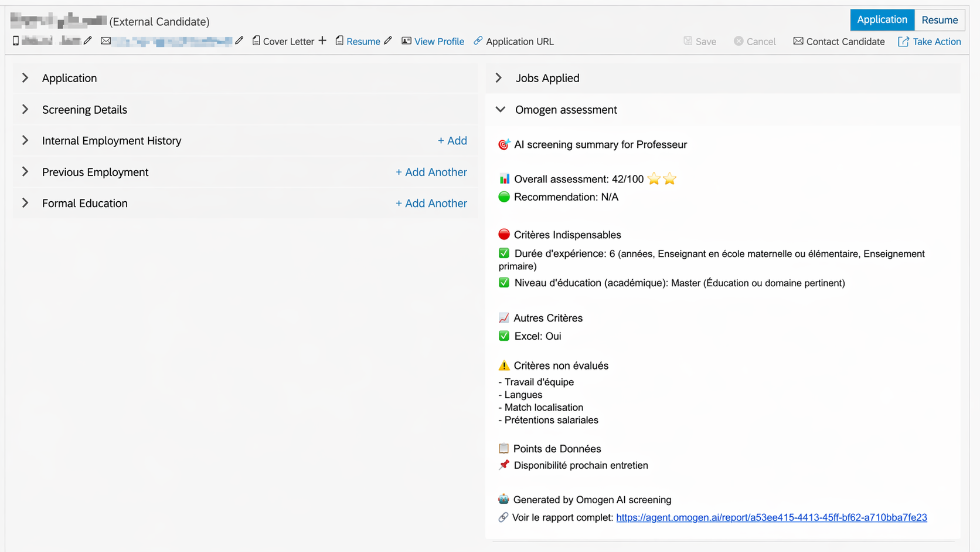The width and height of the screenshot is (980, 552).
Task: Click 'Points de Données' heading
Action: click(x=557, y=449)
